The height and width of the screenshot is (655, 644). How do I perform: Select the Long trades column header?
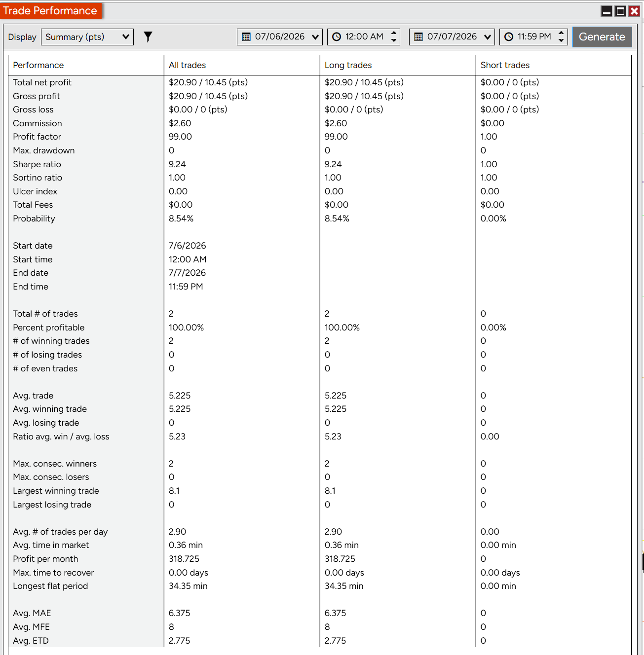click(348, 65)
